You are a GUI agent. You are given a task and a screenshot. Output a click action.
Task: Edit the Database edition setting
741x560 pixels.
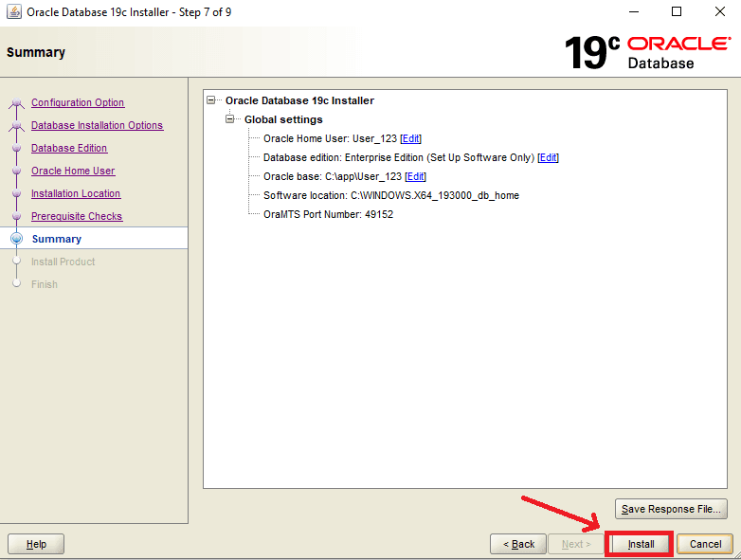tap(548, 157)
